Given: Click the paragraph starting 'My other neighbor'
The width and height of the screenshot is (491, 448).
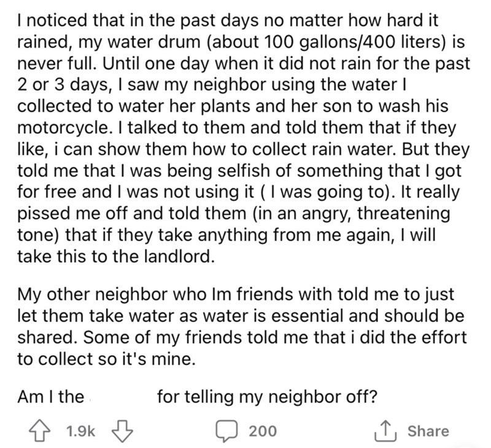Looking at the screenshot, I should [x=242, y=326].
